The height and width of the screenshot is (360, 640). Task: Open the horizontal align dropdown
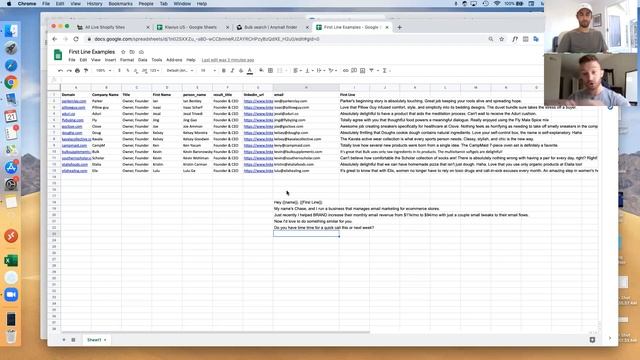pos(298,71)
